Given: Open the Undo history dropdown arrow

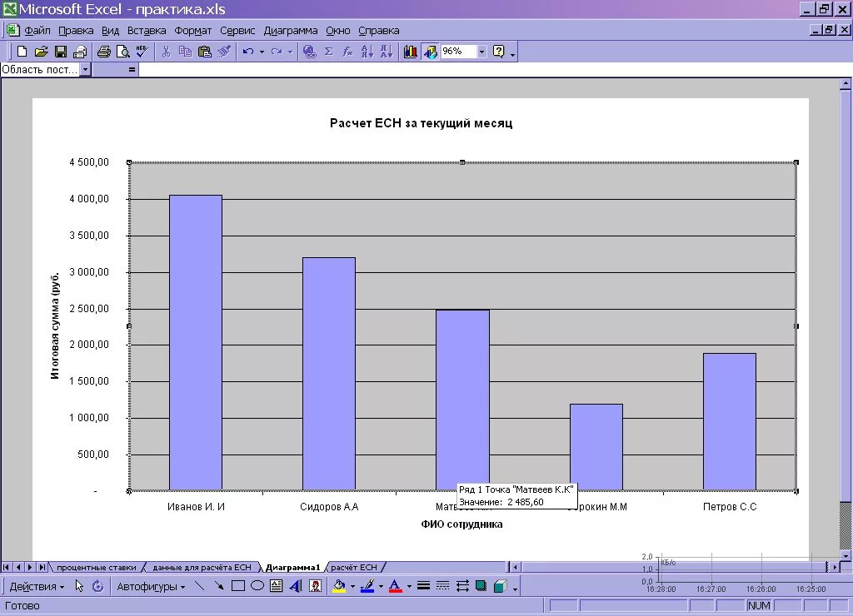Looking at the screenshot, I should 262,52.
